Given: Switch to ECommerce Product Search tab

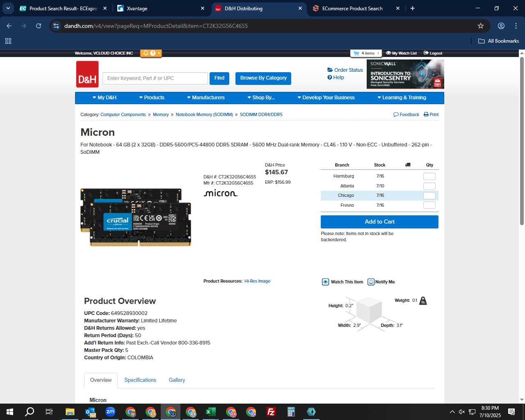Looking at the screenshot, I should [356, 8].
